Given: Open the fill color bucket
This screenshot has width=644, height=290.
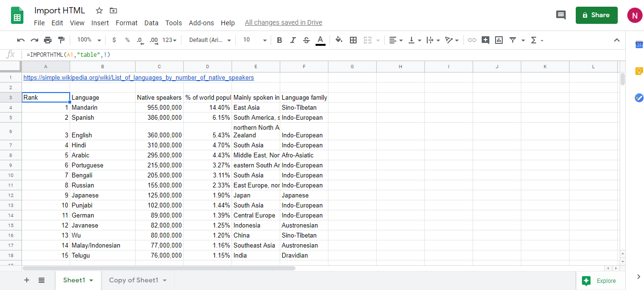Looking at the screenshot, I should pos(339,40).
